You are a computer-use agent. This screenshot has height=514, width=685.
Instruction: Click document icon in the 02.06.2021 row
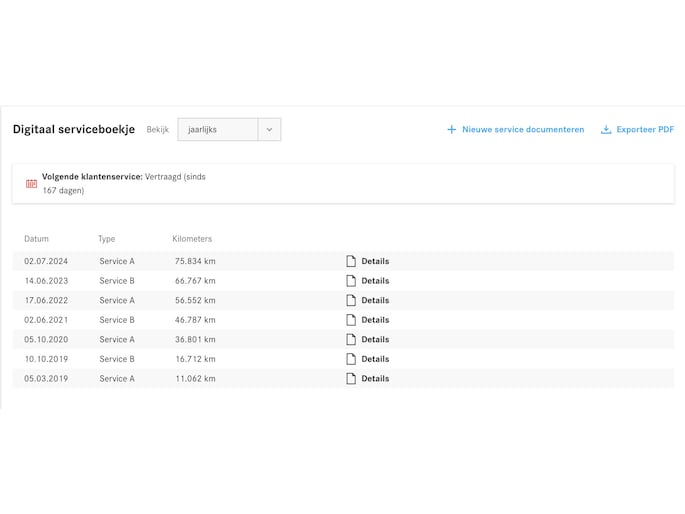(x=351, y=320)
